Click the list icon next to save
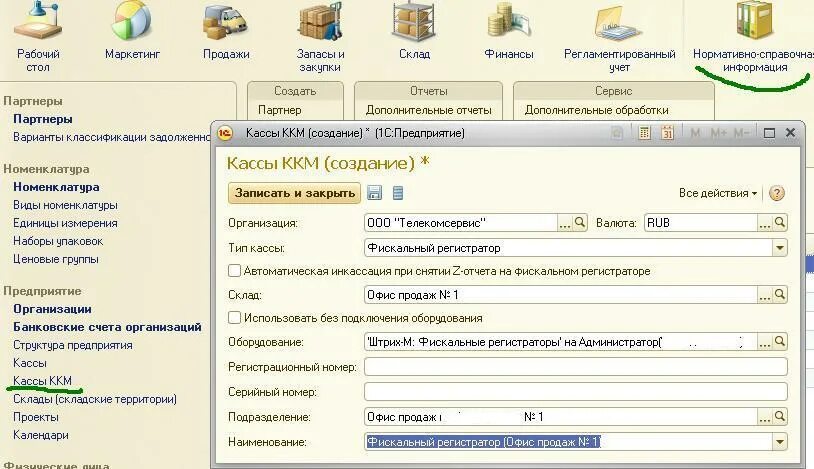 point(398,193)
